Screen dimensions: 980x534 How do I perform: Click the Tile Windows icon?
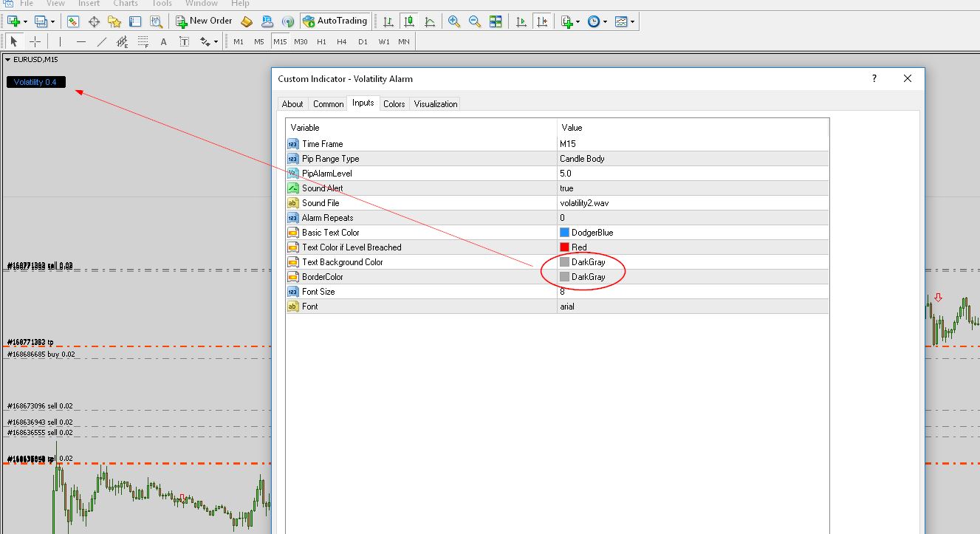point(496,21)
